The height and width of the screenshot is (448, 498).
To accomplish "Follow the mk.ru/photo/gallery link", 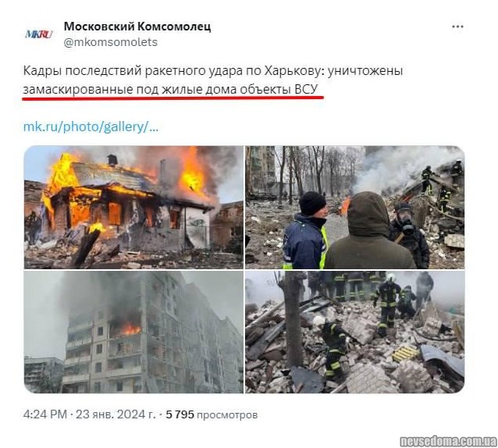I will [x=91, y=126].
